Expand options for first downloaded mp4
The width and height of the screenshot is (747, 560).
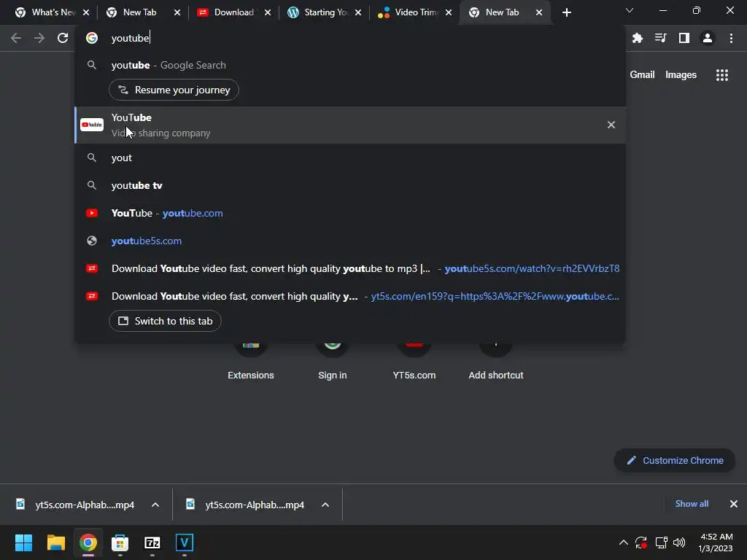point(155,505)
